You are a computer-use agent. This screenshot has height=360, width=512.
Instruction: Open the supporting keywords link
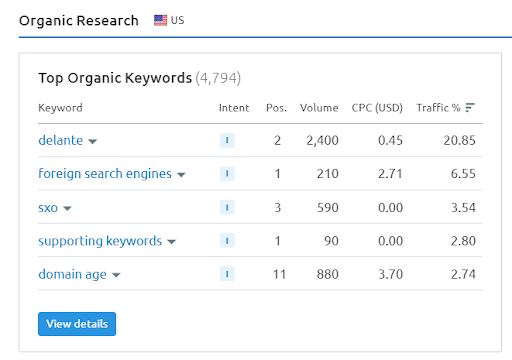(x=100, y=241)
